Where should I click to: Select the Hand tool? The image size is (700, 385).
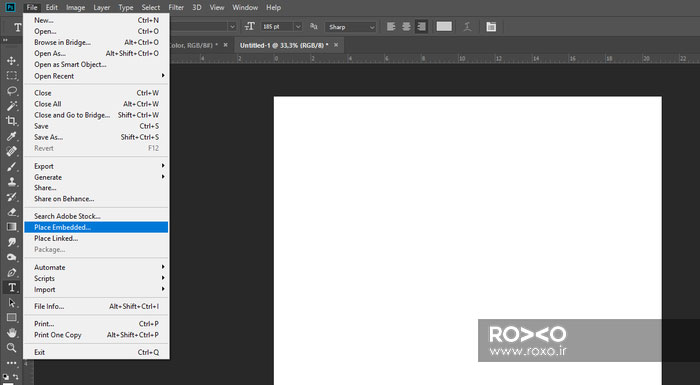pyautogui.click(x=12, y=333)
